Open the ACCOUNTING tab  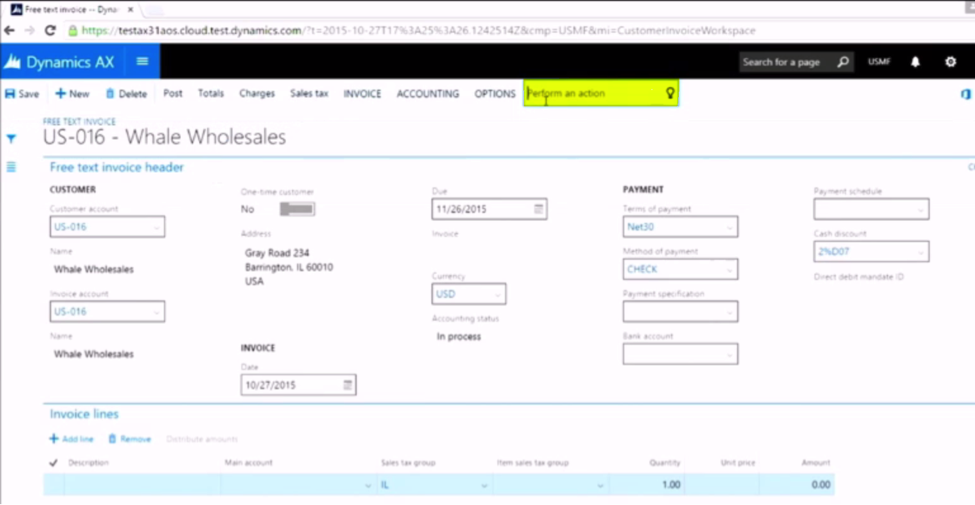coord(428,94)
